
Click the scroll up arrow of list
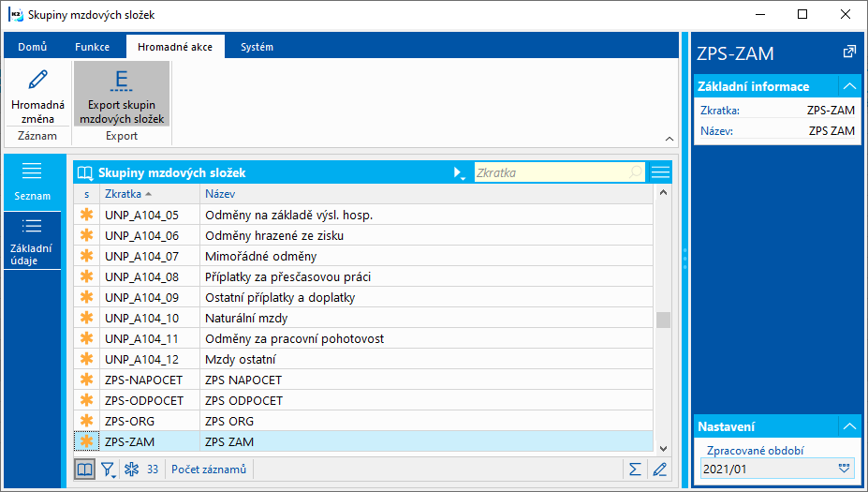coord(663,193)
